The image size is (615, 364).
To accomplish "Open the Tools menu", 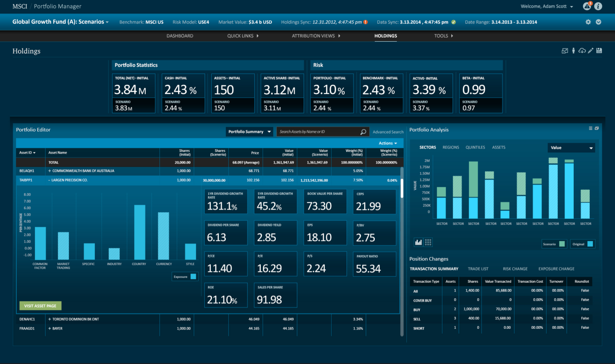I will (x=444, y=36).
